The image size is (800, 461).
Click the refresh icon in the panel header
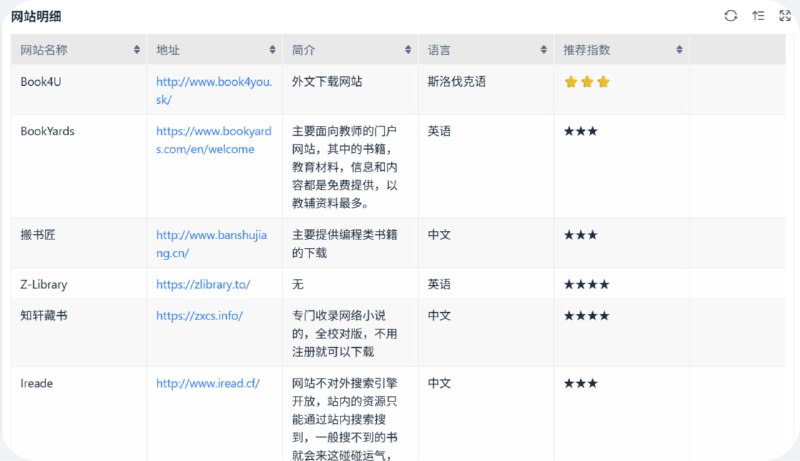731,16
